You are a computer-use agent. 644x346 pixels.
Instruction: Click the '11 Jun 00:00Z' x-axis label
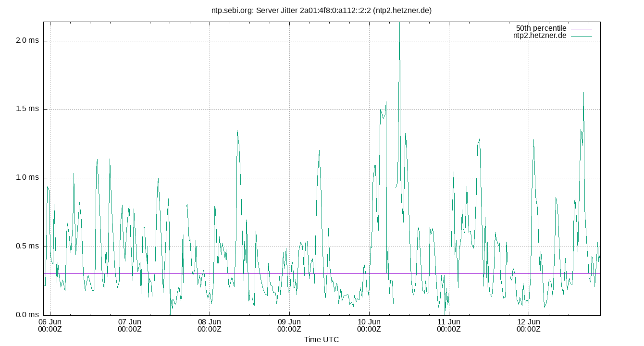[449, 325]
